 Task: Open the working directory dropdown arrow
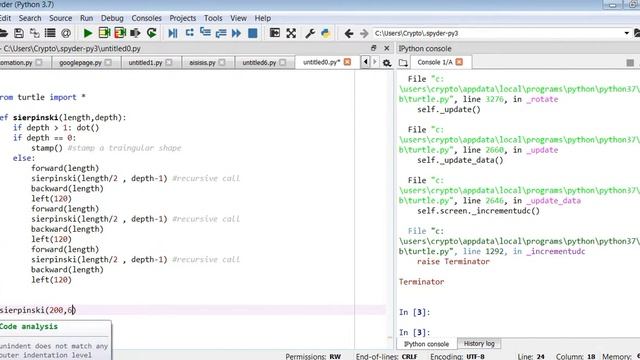[x=627, y=33]
